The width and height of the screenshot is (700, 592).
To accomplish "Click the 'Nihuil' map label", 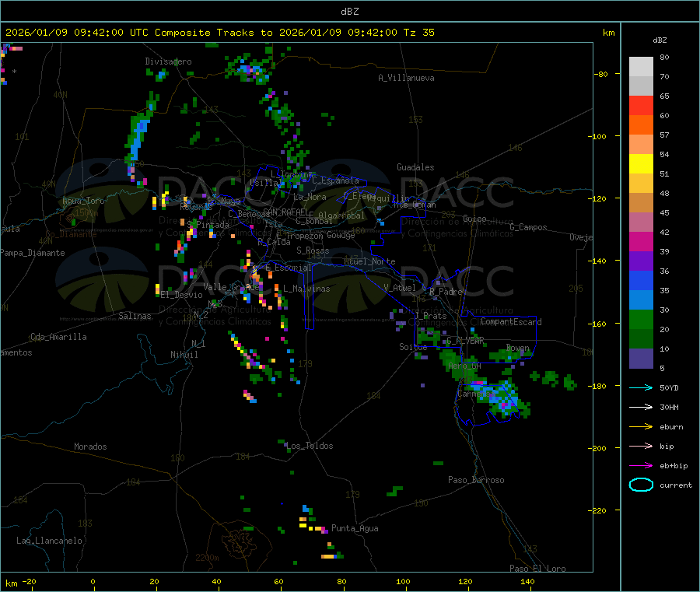I will point(184,355).
